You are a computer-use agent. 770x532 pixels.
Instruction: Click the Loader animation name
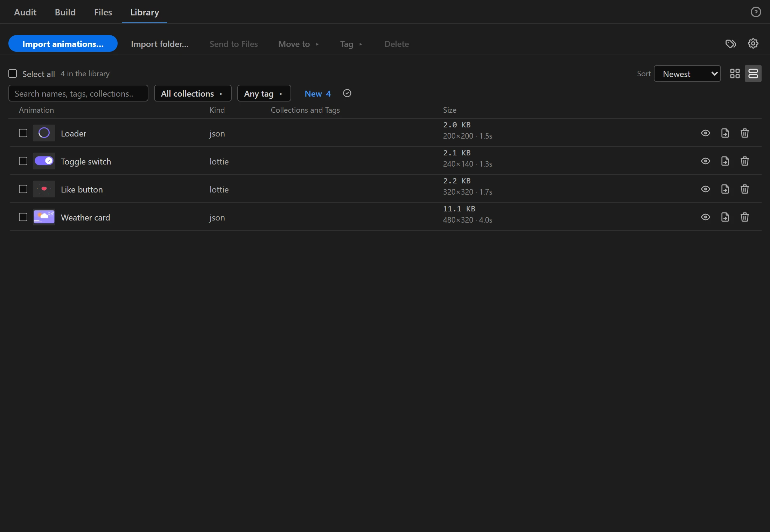coord(73,133)
